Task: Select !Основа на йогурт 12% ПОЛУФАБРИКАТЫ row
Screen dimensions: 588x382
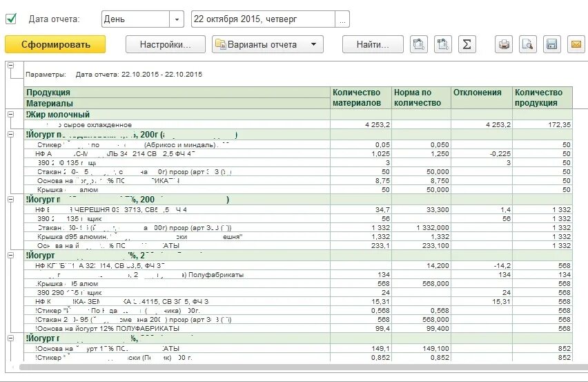Action: tap(299, 329)
